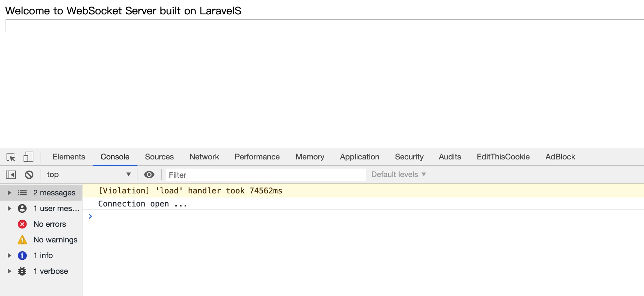The height and width of the screenshot is (296, 644).
Task: Open the top JavaScript context dropdown
Action: click(89, 174)
